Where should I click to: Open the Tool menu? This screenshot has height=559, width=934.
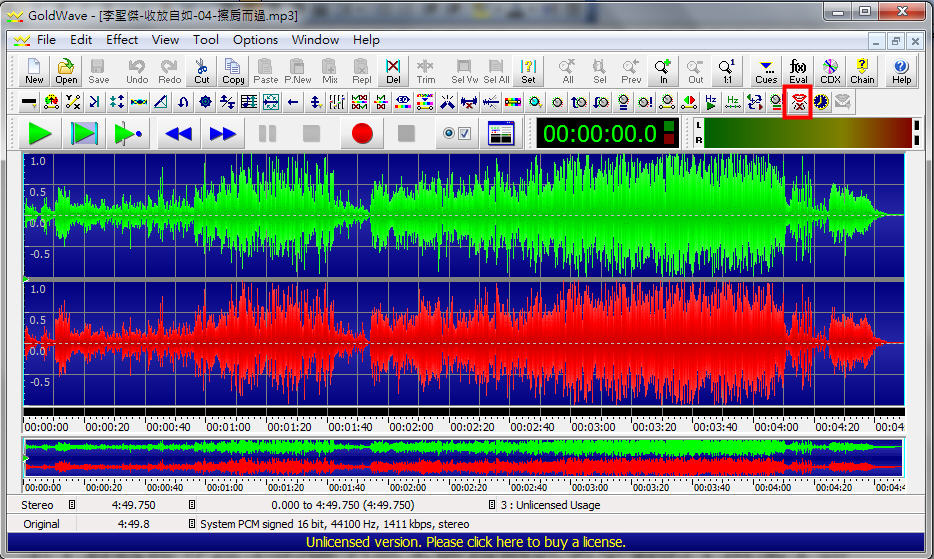pyautogui.click(x=206, y=40)
